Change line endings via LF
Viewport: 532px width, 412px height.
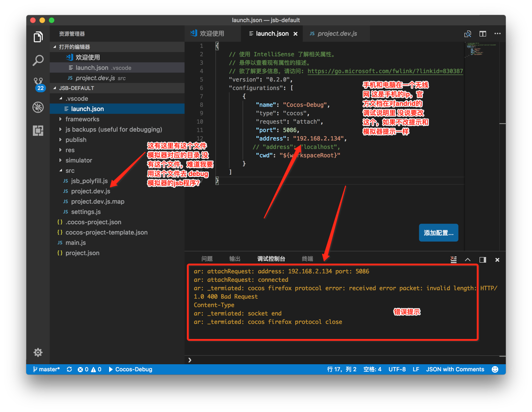416,369
